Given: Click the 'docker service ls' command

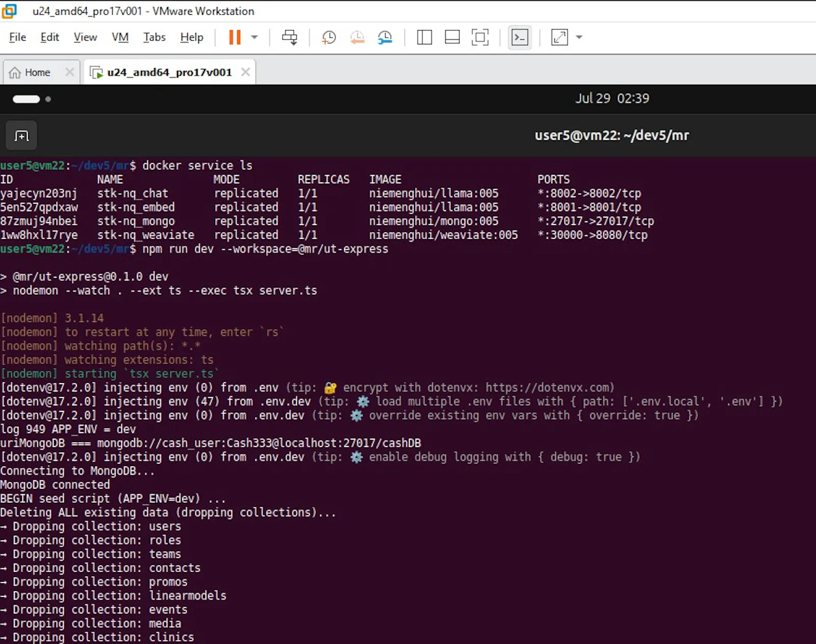Looking at the screenshot, I should pos(197,165).
